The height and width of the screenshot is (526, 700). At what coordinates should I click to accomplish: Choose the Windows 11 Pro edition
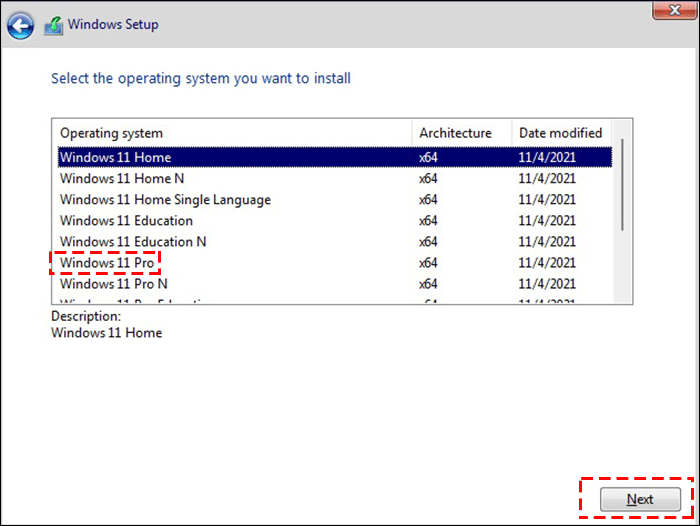tap(108, 263)
